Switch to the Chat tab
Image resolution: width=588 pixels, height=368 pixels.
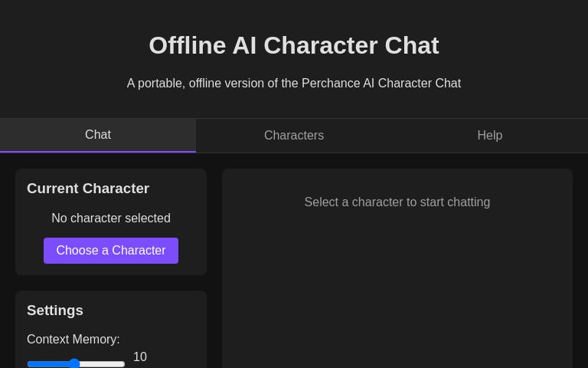[x=98, y=135]
